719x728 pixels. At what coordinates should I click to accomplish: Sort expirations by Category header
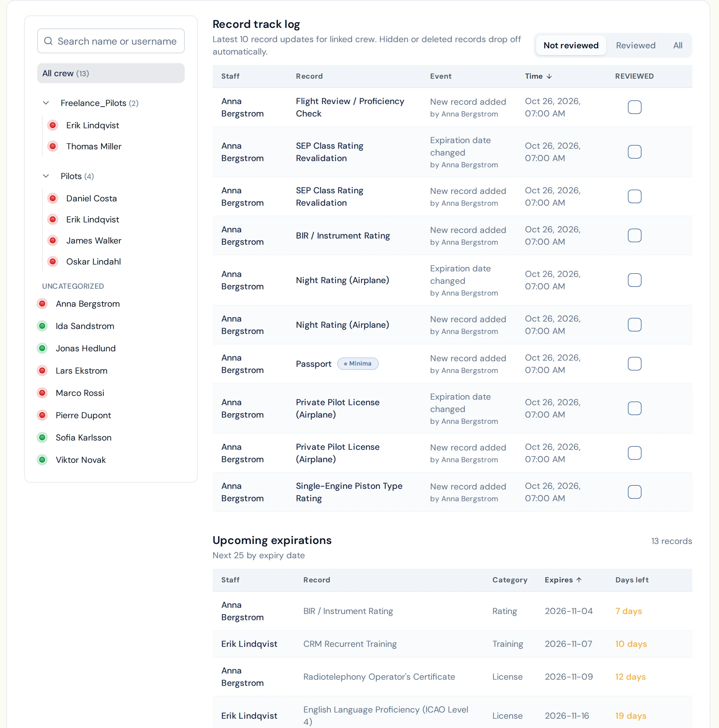[x=509, y=580]
